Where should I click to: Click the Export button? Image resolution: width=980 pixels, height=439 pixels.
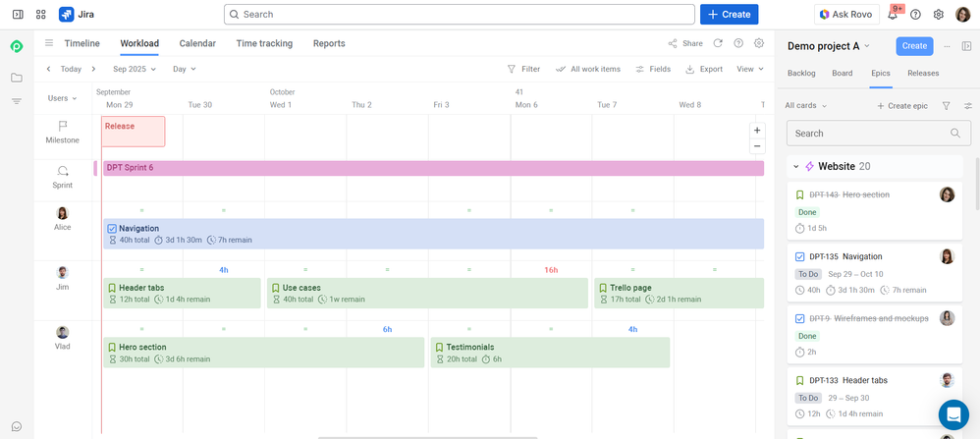(x=704, y=70)
